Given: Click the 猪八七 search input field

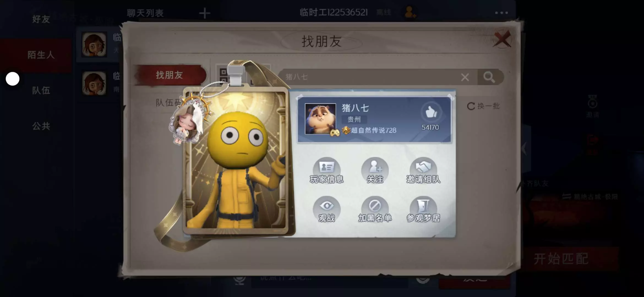Looking at the screenshot, I should coord(369,77).
